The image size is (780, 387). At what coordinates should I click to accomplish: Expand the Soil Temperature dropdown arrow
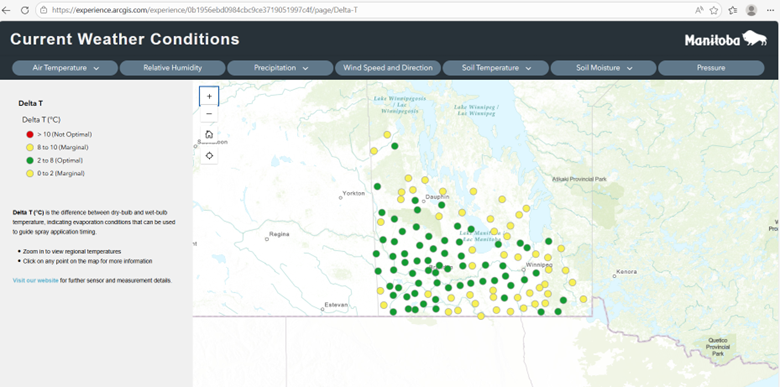[528, 68]
